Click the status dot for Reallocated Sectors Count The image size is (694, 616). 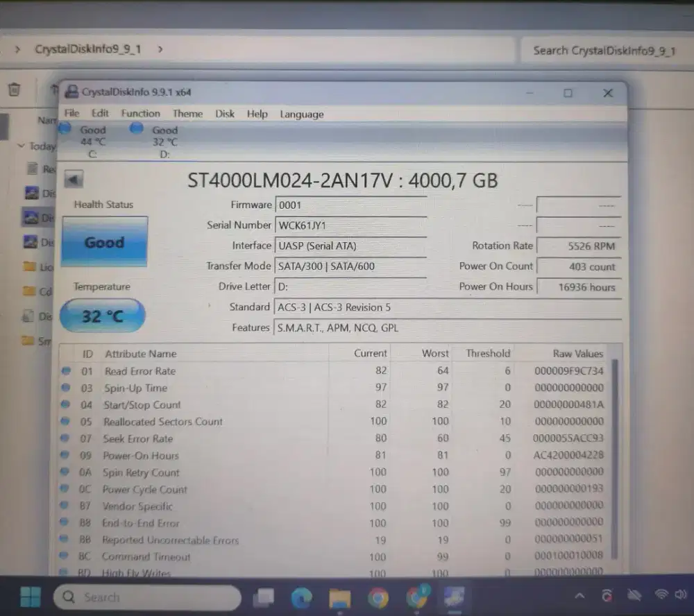pos(65,421)
